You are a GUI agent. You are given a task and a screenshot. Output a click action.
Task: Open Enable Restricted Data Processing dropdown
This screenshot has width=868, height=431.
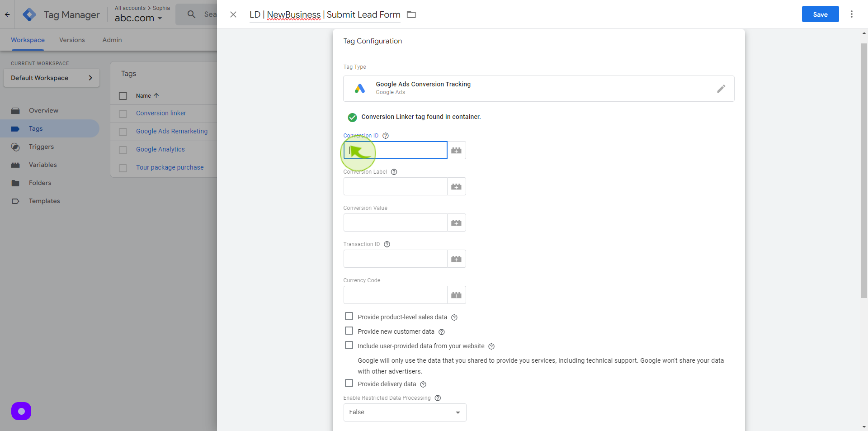(x=405, y=412)
